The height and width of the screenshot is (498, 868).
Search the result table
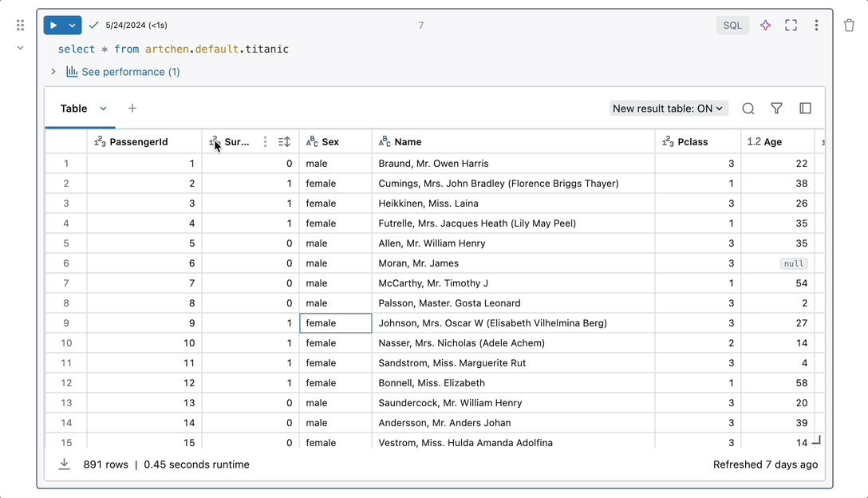748,109
